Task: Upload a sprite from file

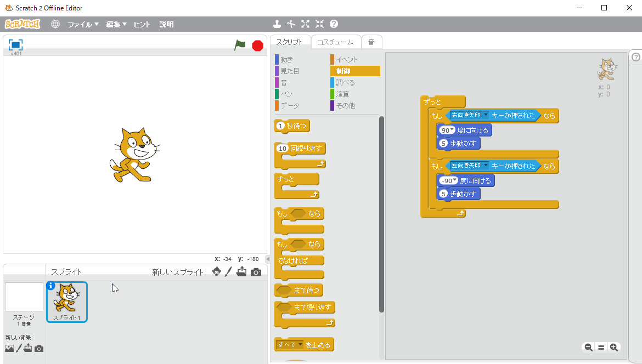Action: click(x=241, y=271)
